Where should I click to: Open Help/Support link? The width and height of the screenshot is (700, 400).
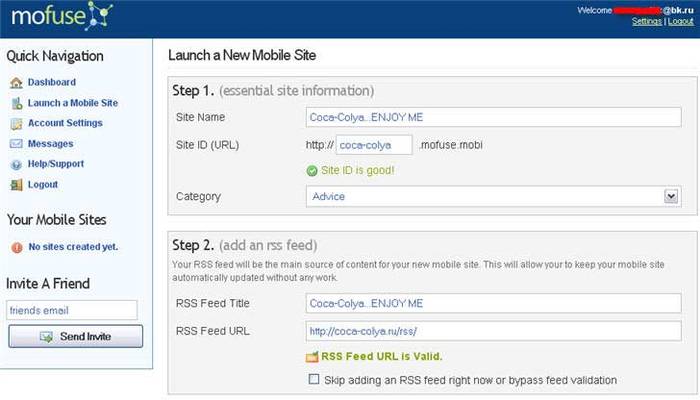coord(56,164)
